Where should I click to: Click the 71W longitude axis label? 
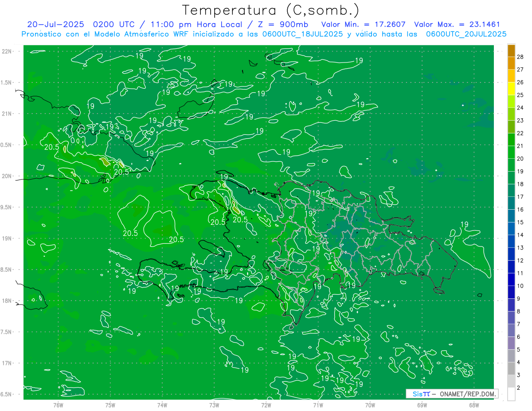pyautogui.click(x=318, y=405)
